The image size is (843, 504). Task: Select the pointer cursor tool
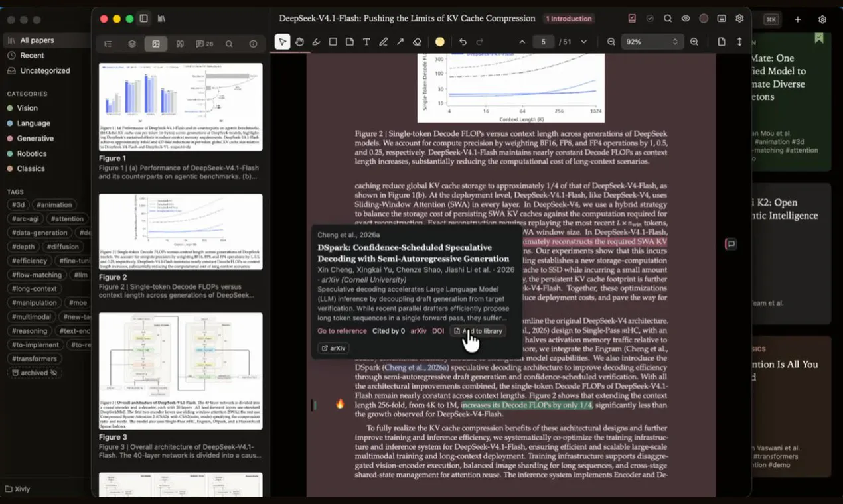point(283,42)
